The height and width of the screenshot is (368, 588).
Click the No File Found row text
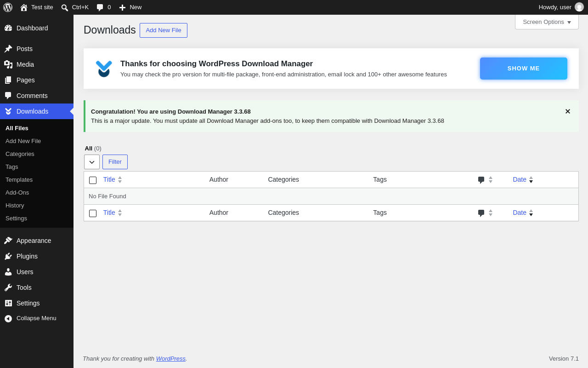(x=107, y=196)
